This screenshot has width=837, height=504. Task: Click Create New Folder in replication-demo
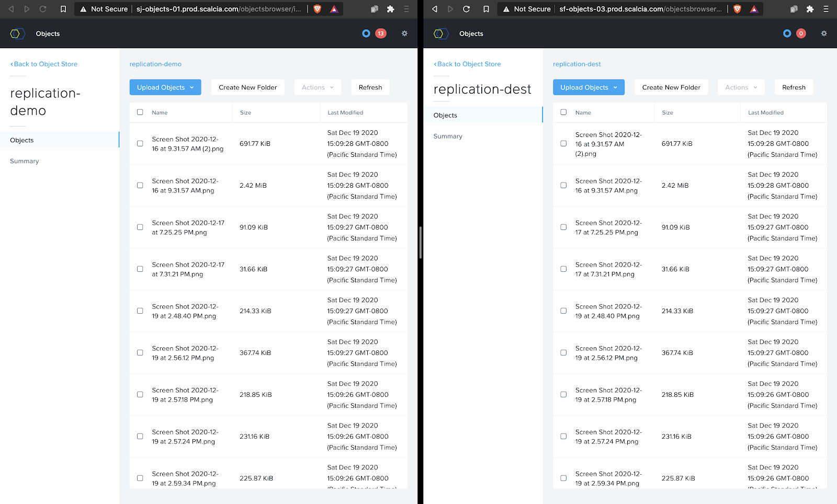click(x=248, y=87)
